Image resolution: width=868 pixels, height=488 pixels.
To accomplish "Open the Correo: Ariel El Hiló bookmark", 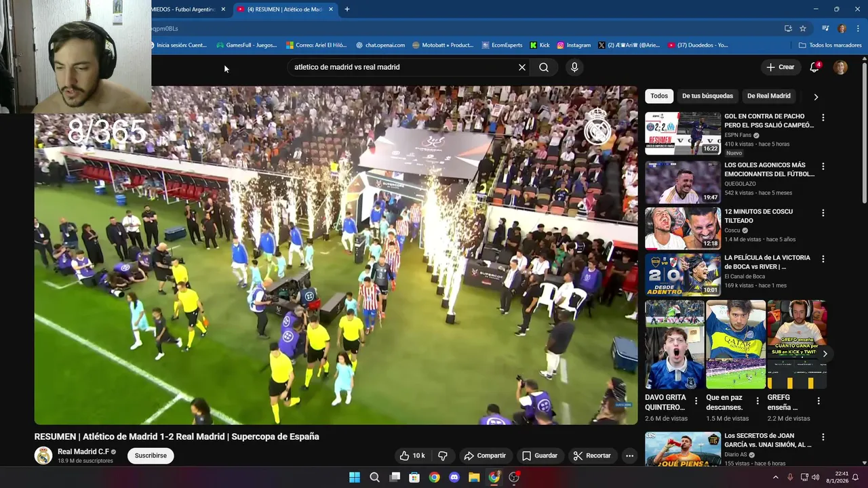I will pyautogui.click(x=316, y=45).
